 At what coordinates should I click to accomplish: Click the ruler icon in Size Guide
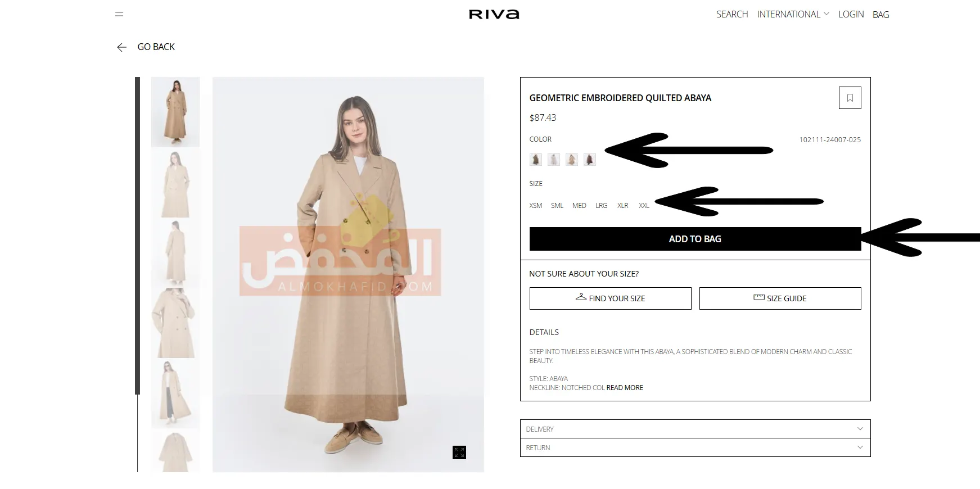[x=759, y=297]
